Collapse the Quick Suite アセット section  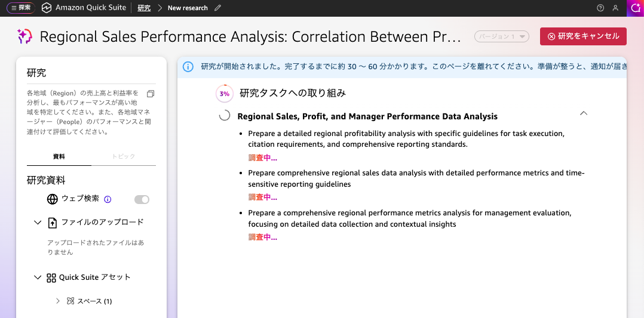pos(38,277)
